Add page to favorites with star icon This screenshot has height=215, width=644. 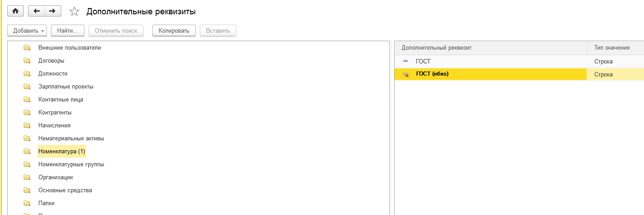[x=74, y=12]
